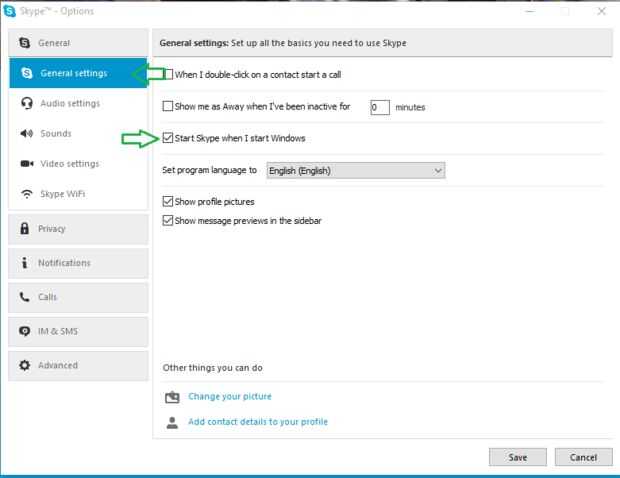
Task: Expand the Advanced section
Action: [78, 365]
